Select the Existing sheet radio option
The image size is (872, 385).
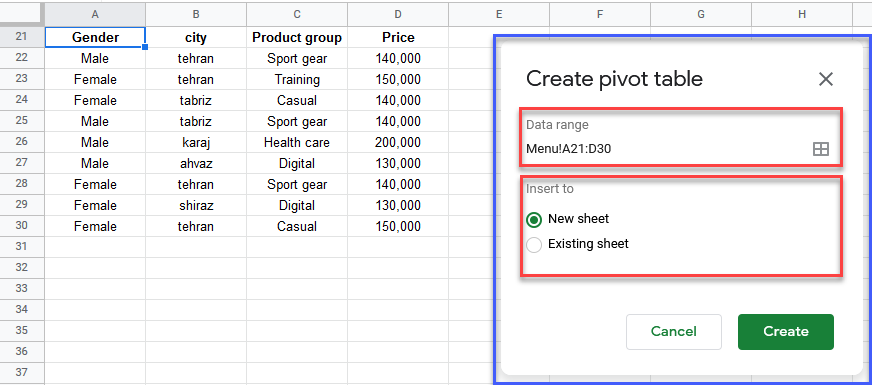pos(534,244)
